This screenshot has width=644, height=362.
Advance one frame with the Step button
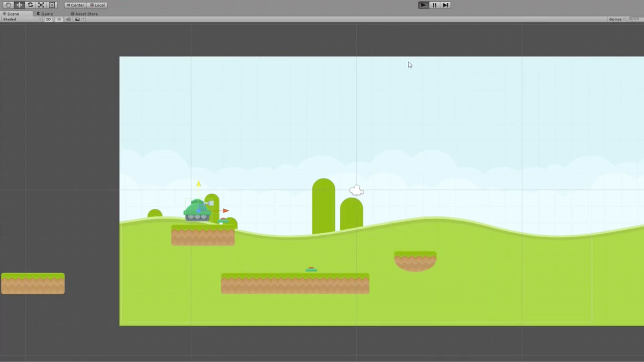(x=445, y=5)
